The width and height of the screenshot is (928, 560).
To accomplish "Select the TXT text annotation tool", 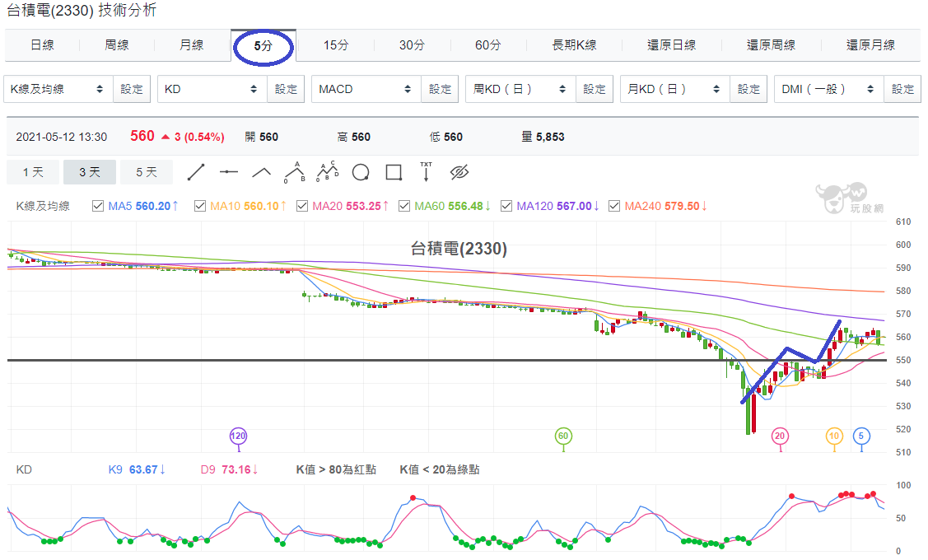I will point(427,172).
